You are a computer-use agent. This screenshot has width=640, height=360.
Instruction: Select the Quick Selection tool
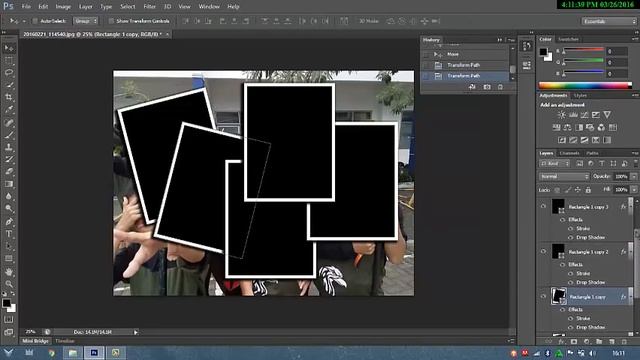click(9, 85)
